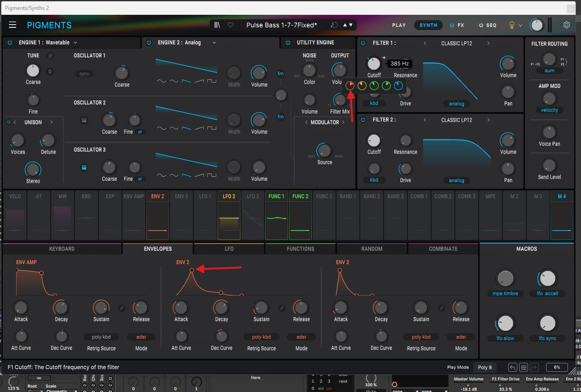
Task: Open Amp Mod velocity source dropdown
Action: [550, 110]
